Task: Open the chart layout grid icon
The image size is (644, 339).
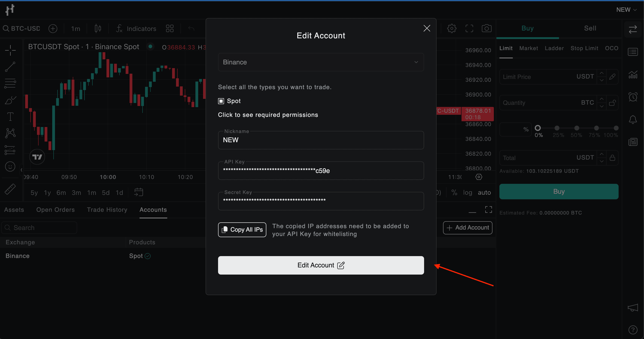Action: coord(170,28)
